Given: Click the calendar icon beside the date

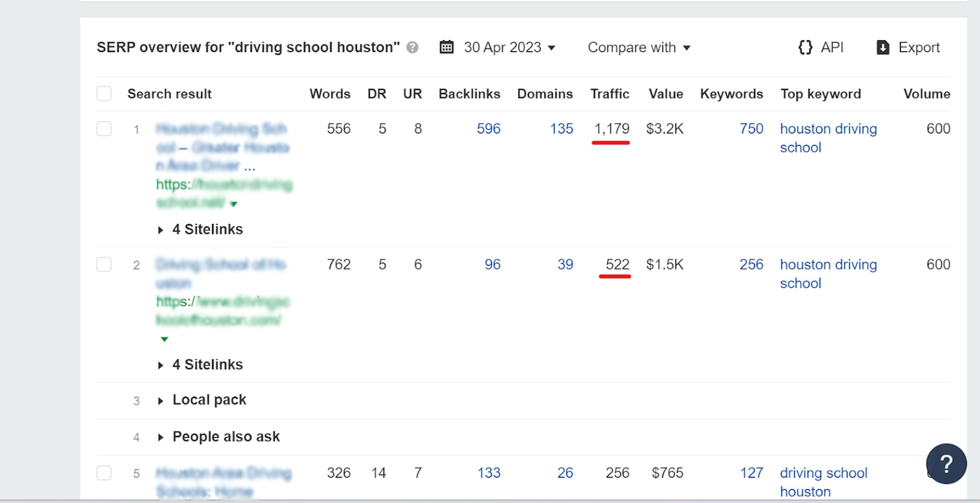Looking at the screenshot, I should point(446,47).
